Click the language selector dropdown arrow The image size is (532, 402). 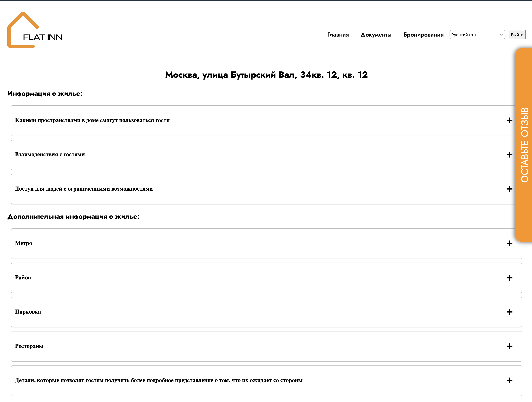[x=501, y=35]
